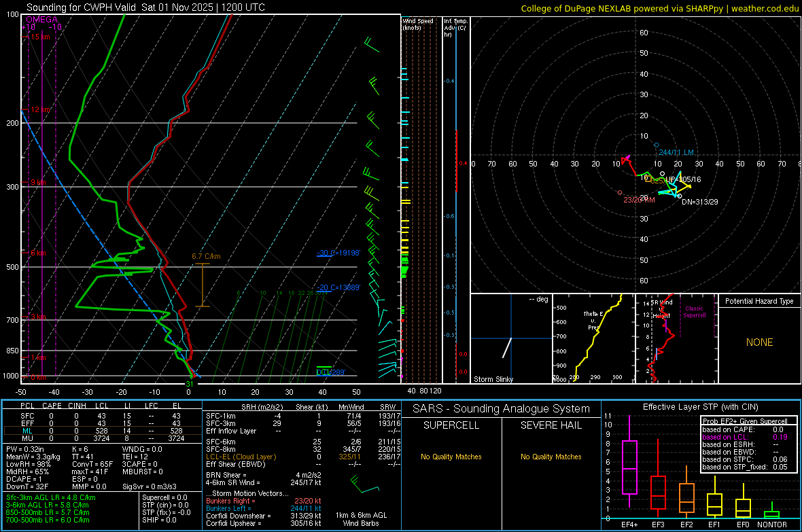Select the MU parcel row
Screen dimensions: 802x532
coord(101,438)
